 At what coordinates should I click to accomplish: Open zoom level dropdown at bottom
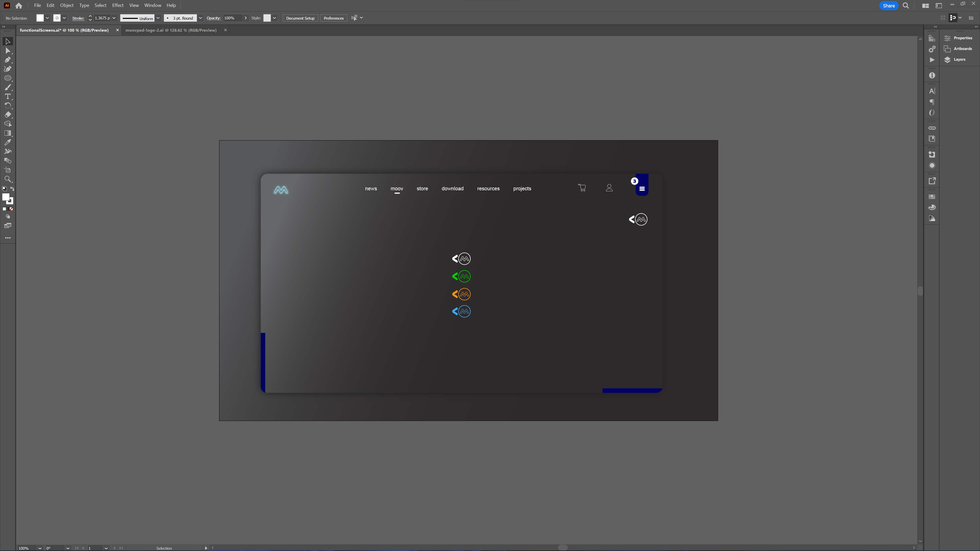point(40,548)
